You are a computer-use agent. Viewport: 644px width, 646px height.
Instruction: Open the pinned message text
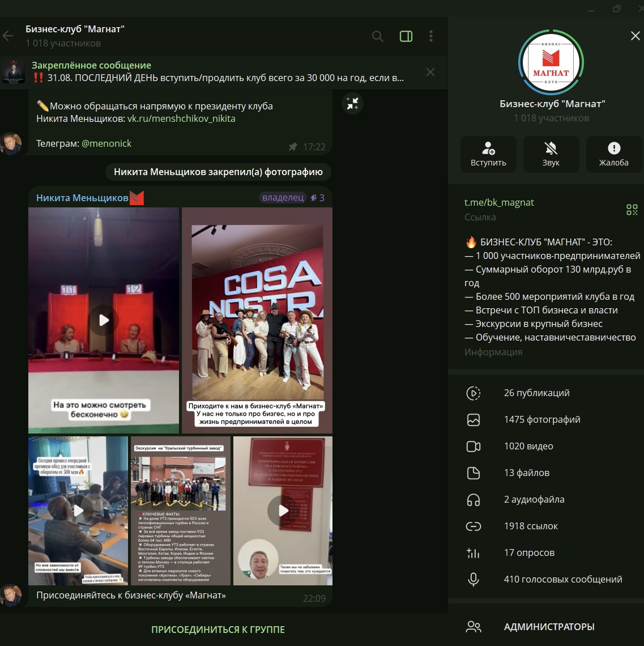tap(219, 78)
